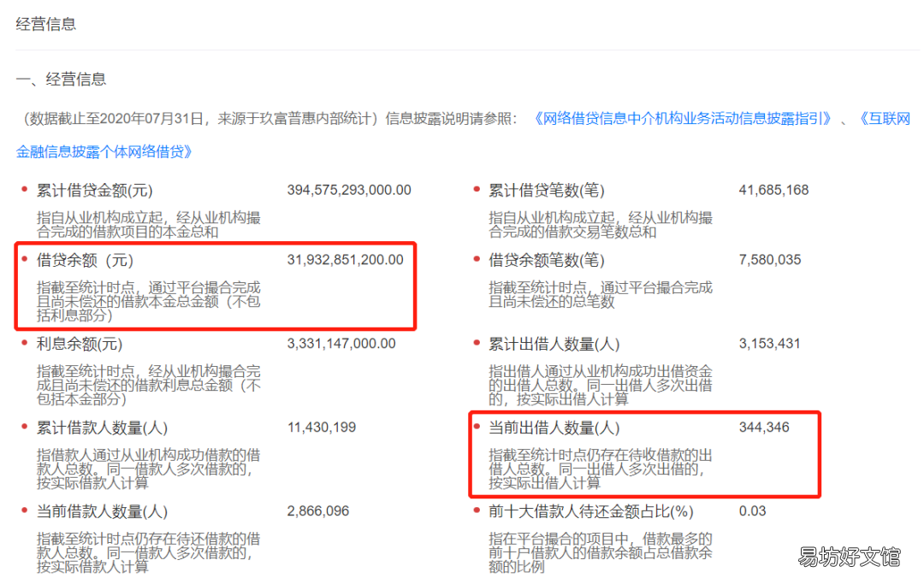The image size is (924, 584).
Task: Click the 当前借款人数量(人) label
Action: 102,511
